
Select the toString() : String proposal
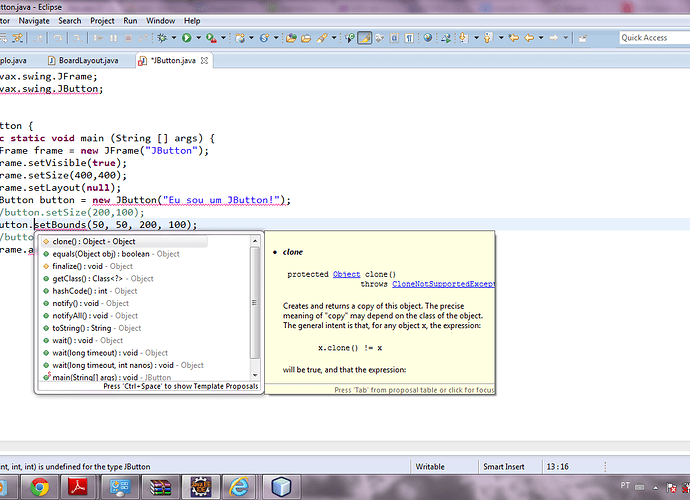click(x=92, y=328)
